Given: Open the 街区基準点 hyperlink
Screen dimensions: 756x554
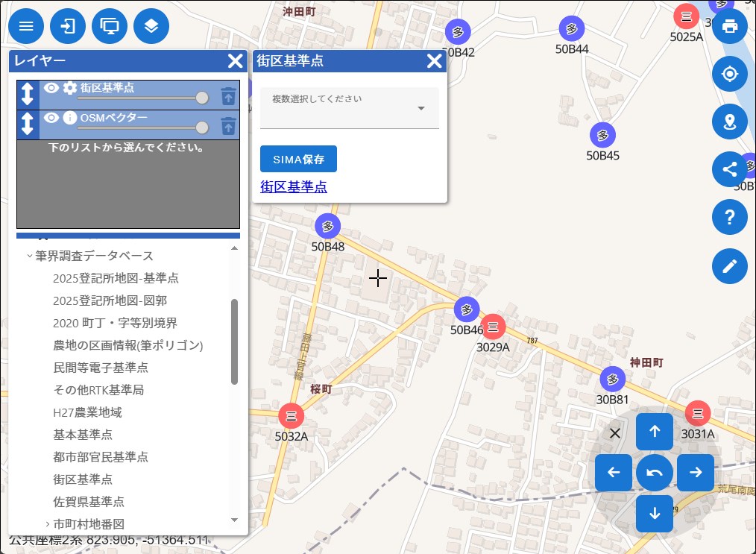Looking at the screenshot, I should pyautogui.click(x=294, y=186).
